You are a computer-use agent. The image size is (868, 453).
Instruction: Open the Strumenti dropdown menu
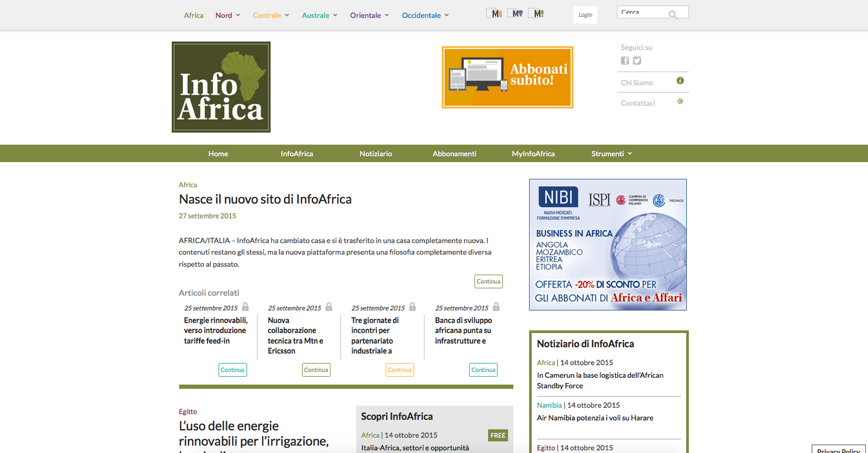(612, 153)
